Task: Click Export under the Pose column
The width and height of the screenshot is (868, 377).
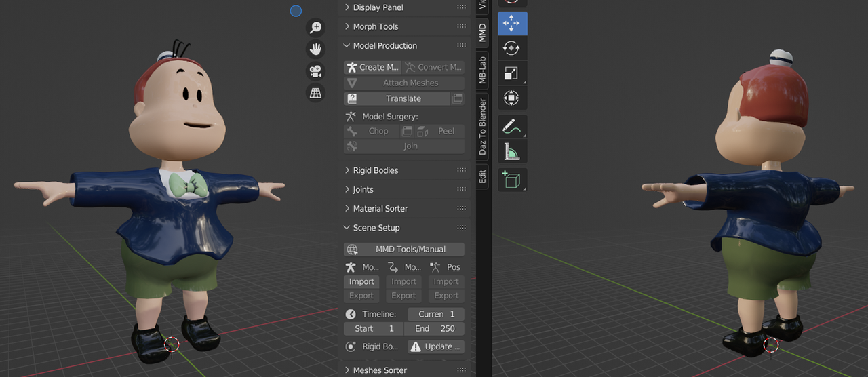Action: pos(446,296)
